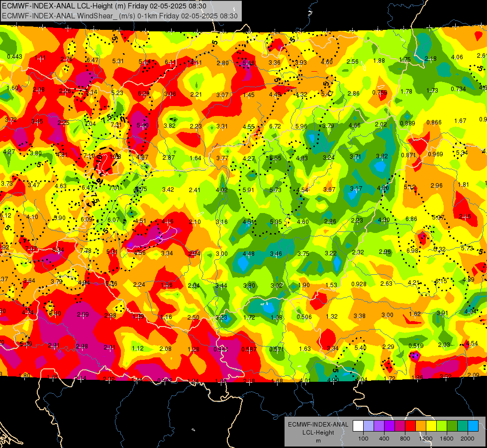487x448 pixels.
Task: Click the LCL-Height label in the legend
Action: click(x=318, y=433)
